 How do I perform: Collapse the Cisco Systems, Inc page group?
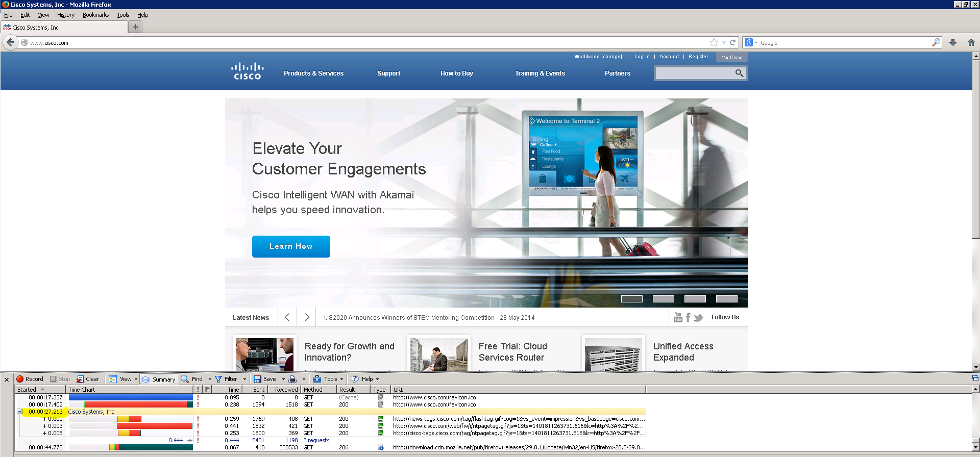(x=20, y=412)
